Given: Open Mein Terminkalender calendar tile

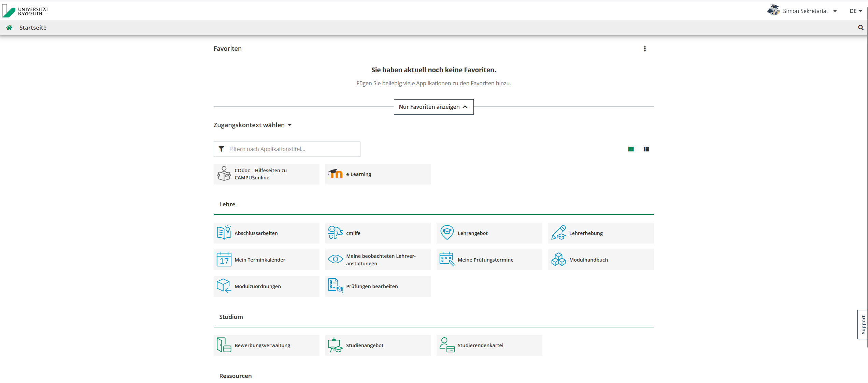Looking at the screenshot, I should pyautogui.click(x=266, y=260).
